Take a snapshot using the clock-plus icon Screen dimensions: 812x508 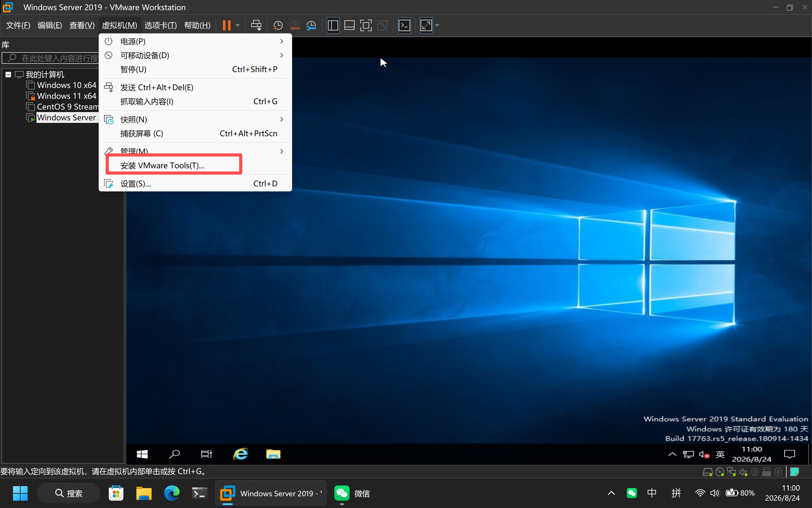(x=278, y=25)
